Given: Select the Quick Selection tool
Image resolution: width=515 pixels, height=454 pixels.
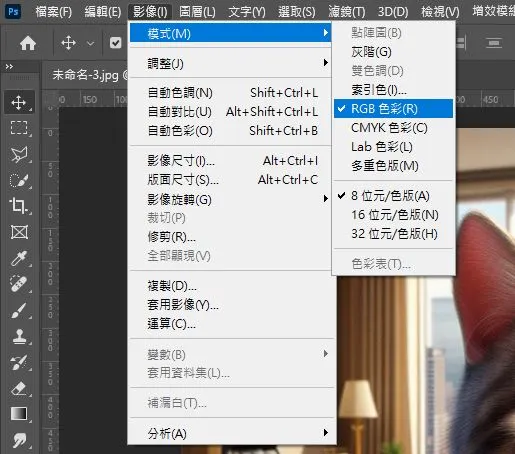Looking at the screenshot, I should tap(19, 180).
